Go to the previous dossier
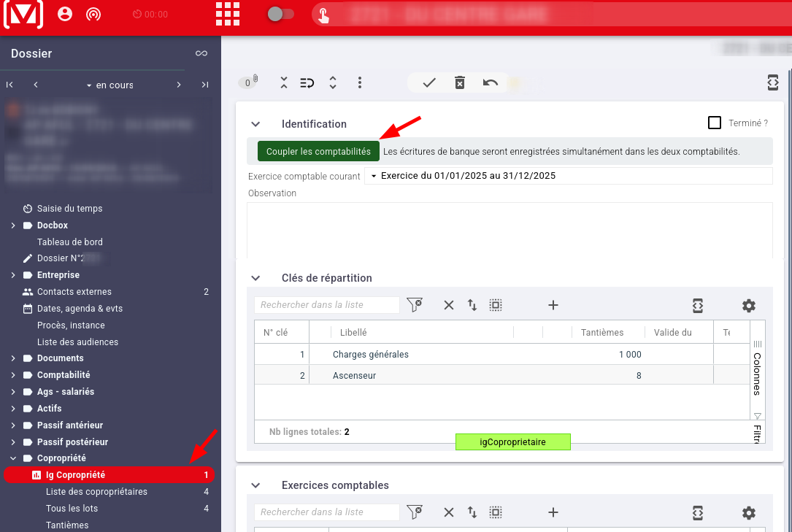792x532 pixels. click(35, 85)
